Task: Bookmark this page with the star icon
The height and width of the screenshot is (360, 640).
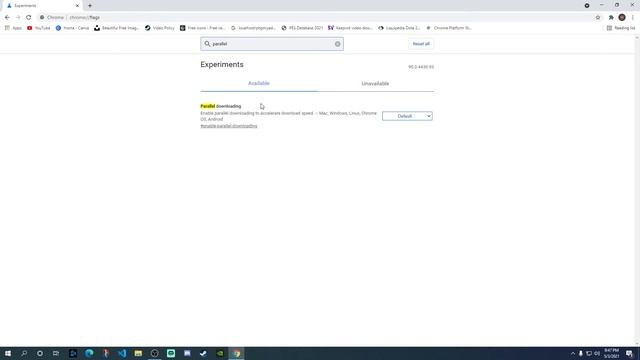Action: point(598,18)
